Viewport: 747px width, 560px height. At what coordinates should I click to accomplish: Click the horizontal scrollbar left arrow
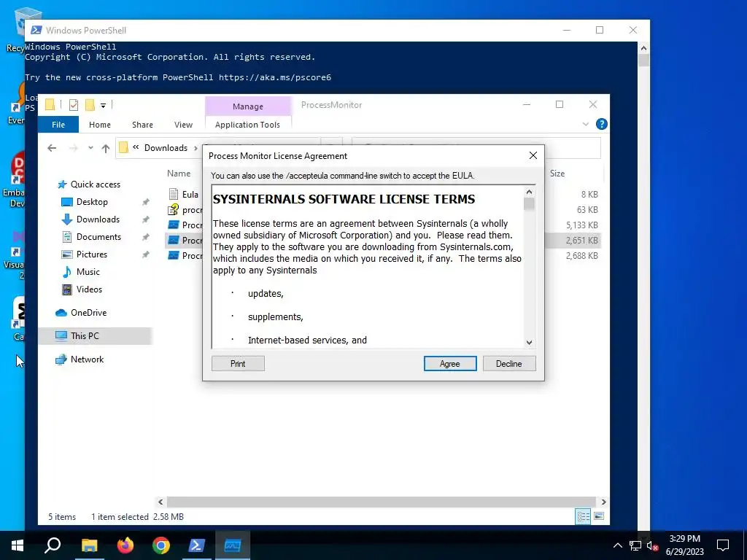(160, 502)
